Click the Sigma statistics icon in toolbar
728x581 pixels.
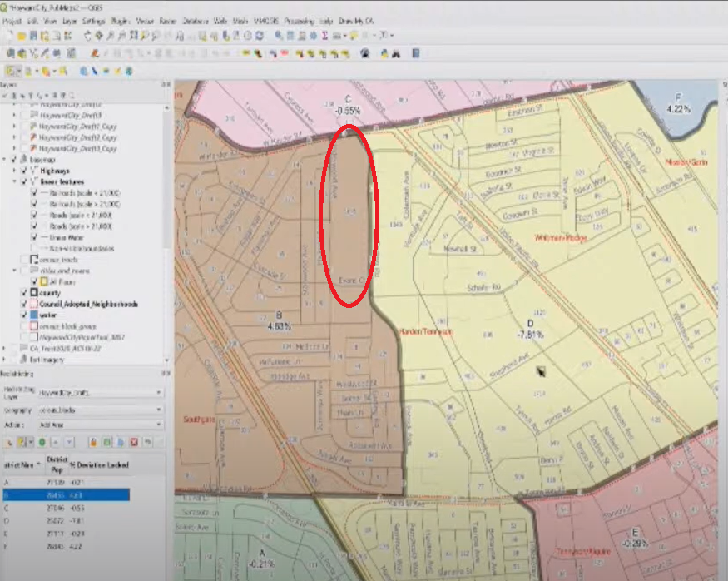click(324, 36)
